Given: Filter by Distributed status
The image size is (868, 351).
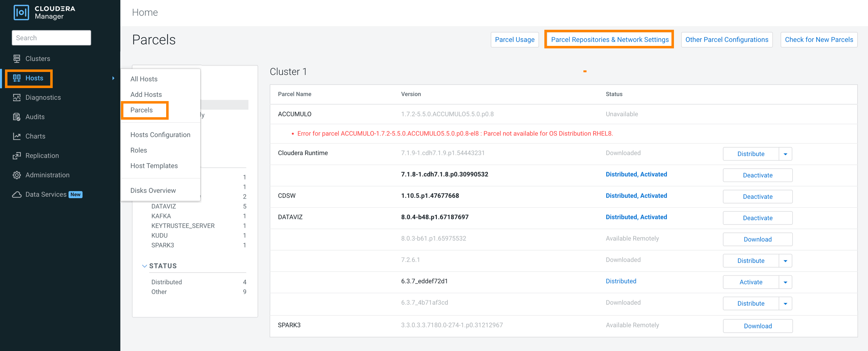Looking at the screenshot, I should pyautogui.click(x=166, y=282).
